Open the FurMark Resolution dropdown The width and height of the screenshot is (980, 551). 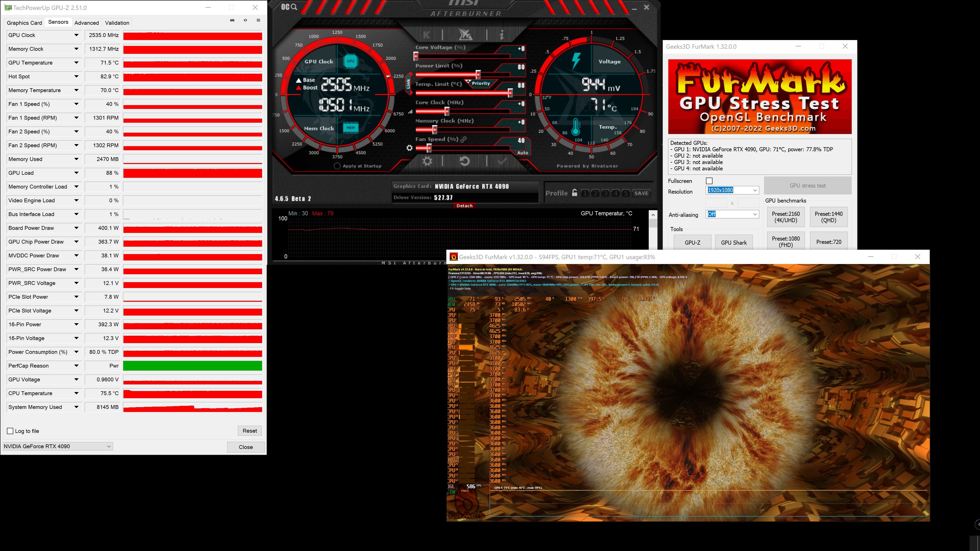click(x=732, y=190)
